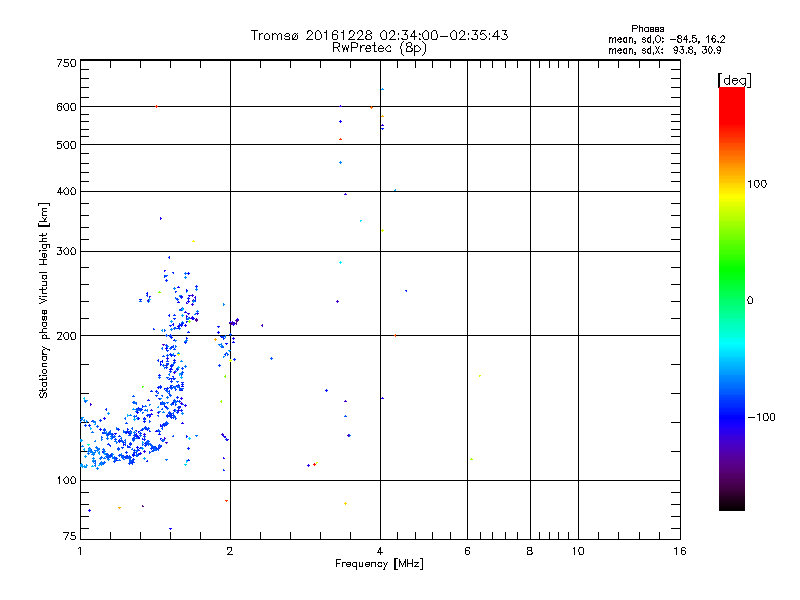Click the plot title 'Tromsø 20161228 02:34:00-02:35:43'
Viewport: 800px width, 600px height.
pos(380,35)
